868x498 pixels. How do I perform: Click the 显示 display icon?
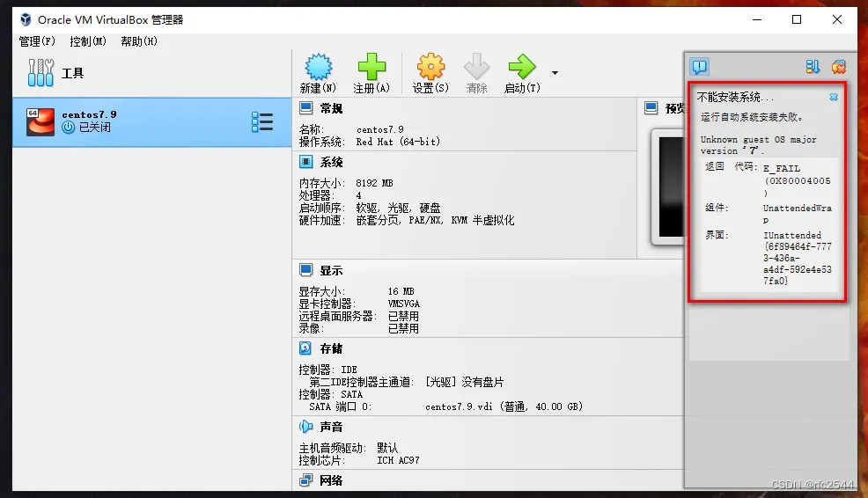(x=306, y=270)
